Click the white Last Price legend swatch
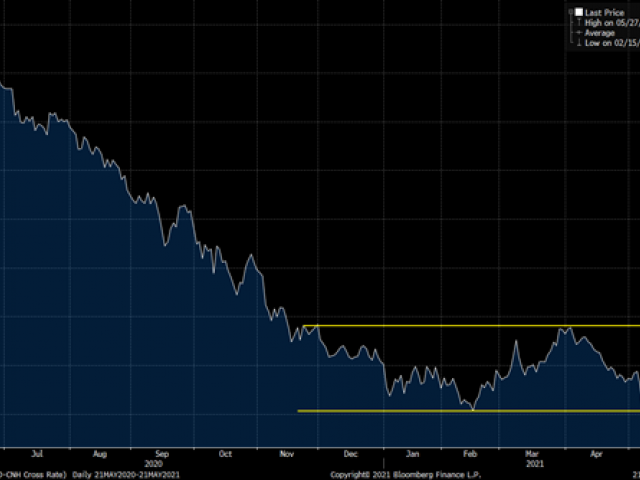Screen dimensions: 640x480 [x=579, y=11]
